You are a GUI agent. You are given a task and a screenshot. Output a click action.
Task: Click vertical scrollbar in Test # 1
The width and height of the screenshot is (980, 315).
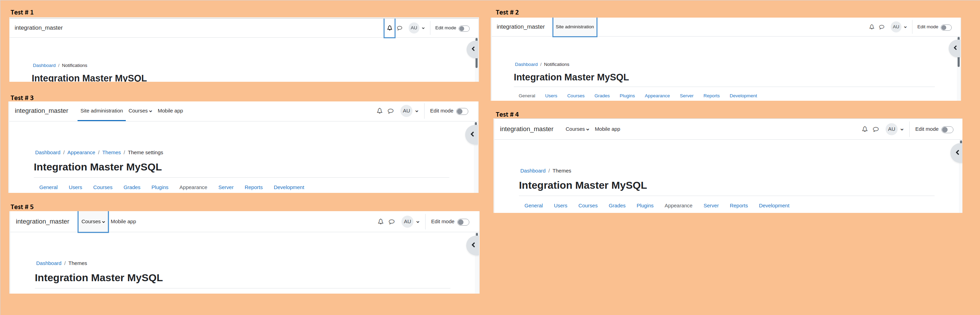click(476, 53)
